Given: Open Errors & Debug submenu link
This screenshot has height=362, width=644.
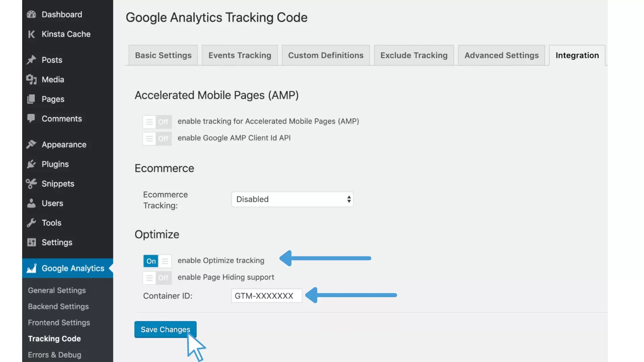Looking at the screenshot, I should tap(55, 355).
